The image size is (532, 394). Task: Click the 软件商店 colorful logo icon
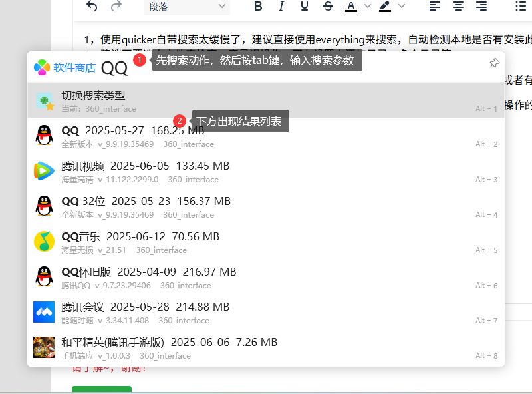(42, 67)
